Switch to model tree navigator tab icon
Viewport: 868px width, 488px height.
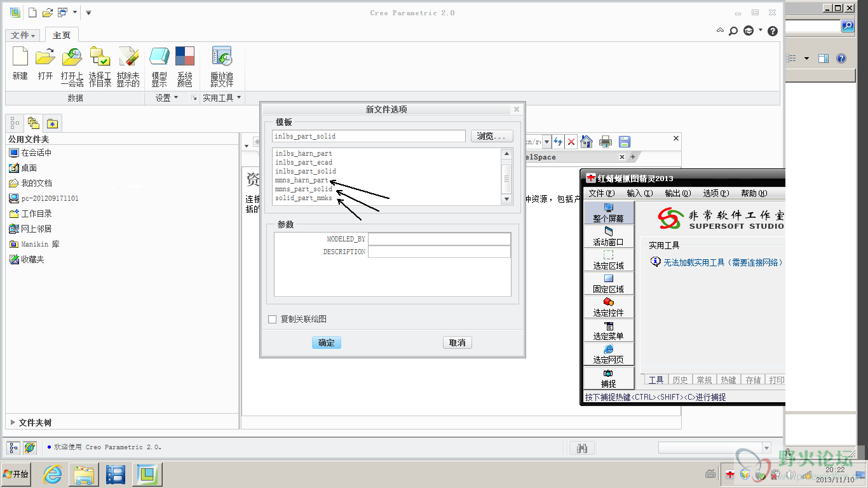(x=15, y=123)
